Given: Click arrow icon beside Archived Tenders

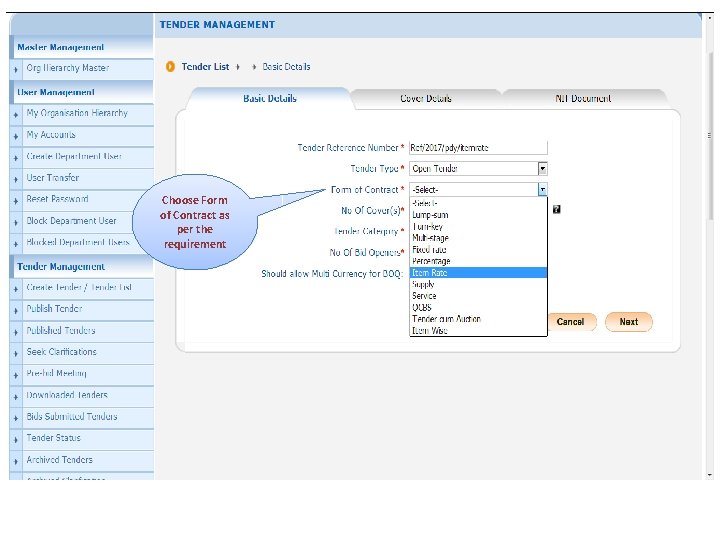Looking at the screenshot, I should tap(16, 461).
